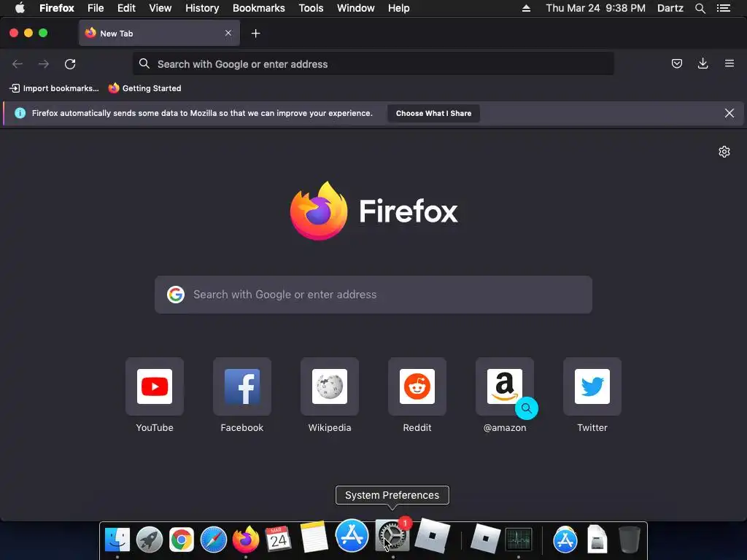Viewport: 747px width, 560px height.
Task: Open Calendar from the Dock
Action: (278, 540)
